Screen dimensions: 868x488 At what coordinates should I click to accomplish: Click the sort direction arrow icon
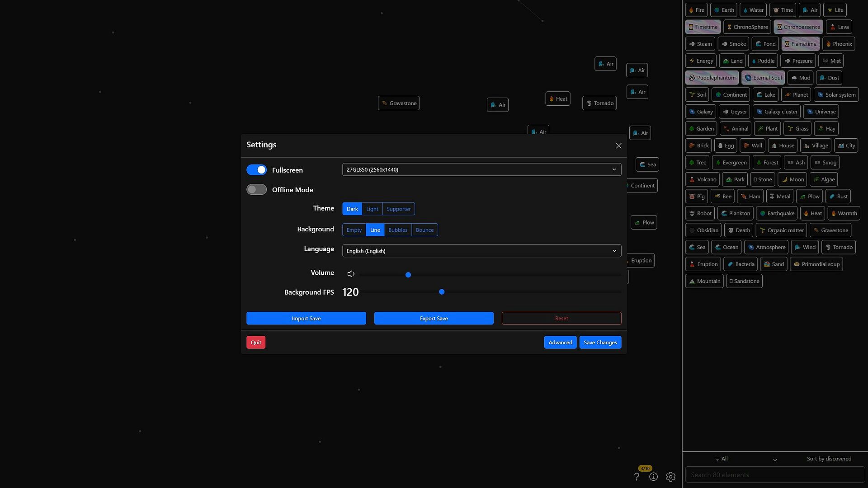point(775,459)
